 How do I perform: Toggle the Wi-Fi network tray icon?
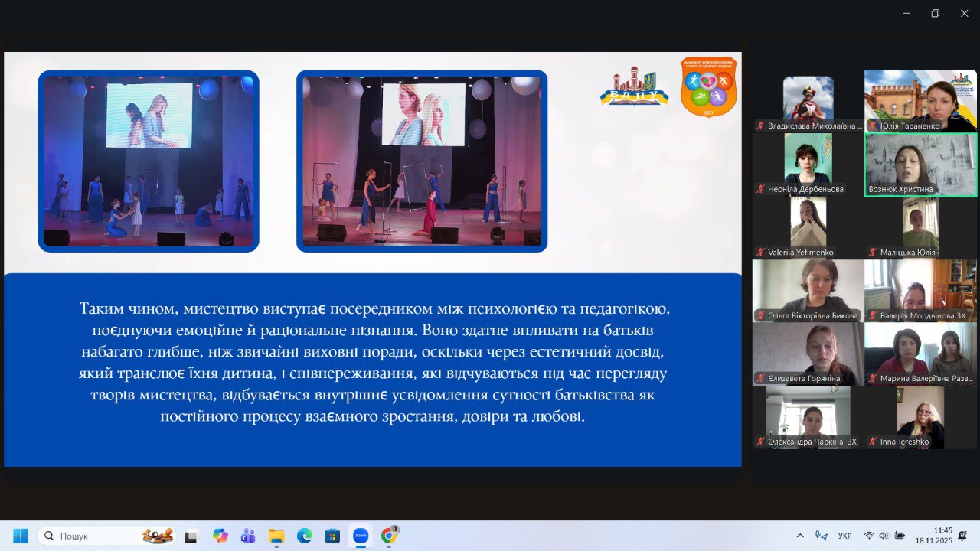pos(869,536)
